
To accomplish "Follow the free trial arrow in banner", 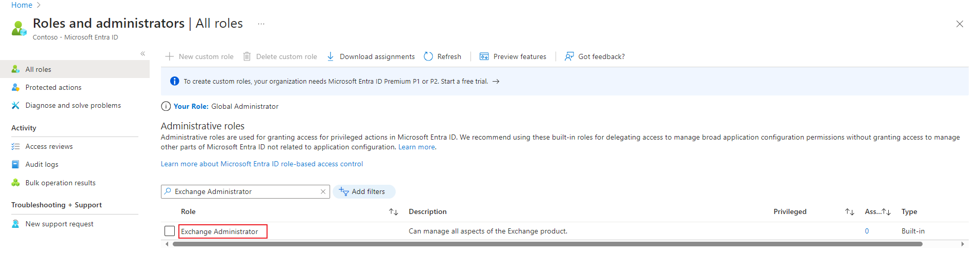I will (x=496, y=81).
